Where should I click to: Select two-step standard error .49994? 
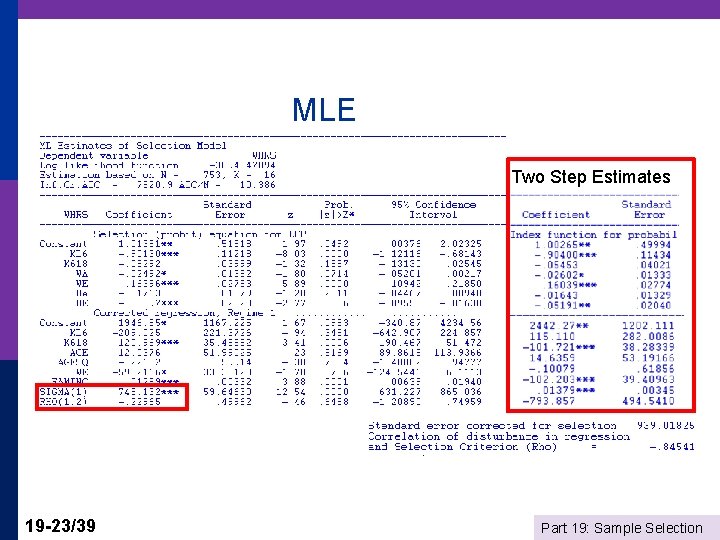point(653,245)
